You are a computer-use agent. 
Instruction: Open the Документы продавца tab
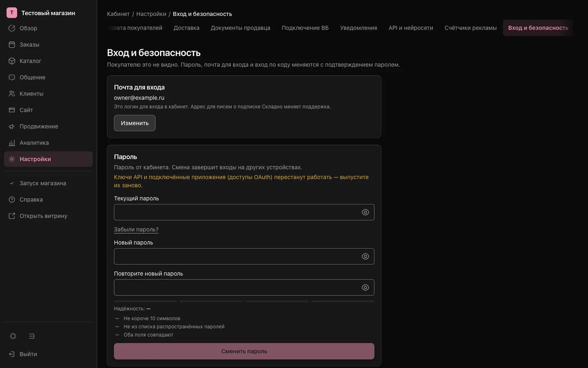point(241,28)
